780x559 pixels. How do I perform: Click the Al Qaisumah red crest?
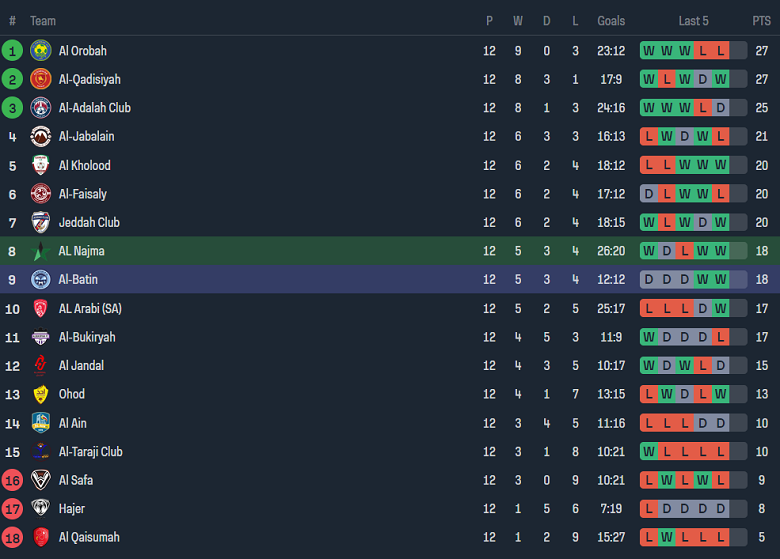[41, 537]
